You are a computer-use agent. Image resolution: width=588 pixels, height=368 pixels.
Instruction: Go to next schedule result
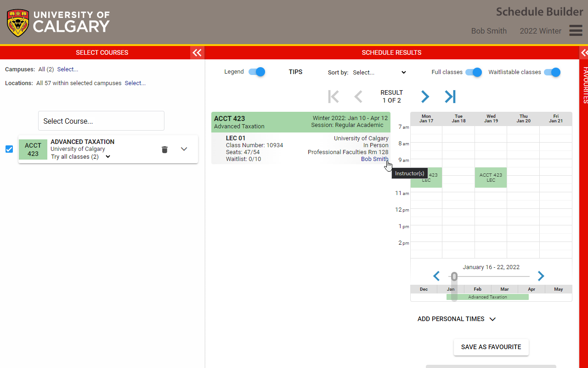[x=425, y=97]
